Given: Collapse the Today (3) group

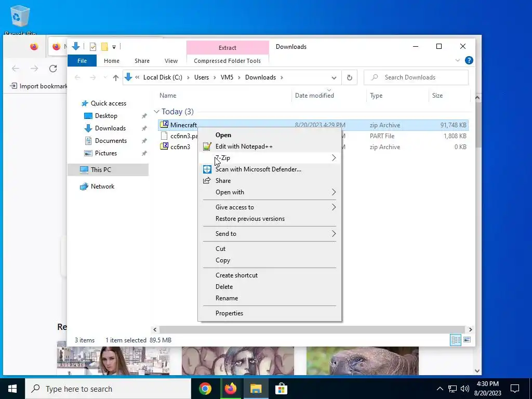Looking at the screenshot, I should (156, 112).
